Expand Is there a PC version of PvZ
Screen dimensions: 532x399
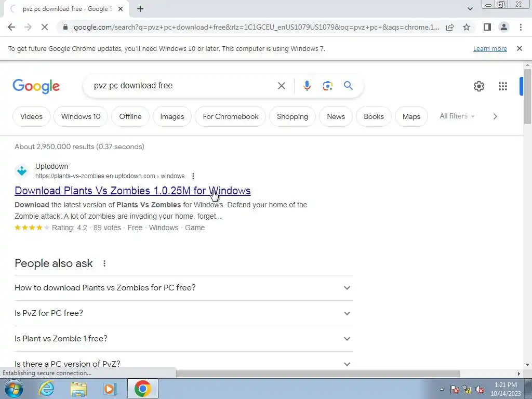pos(183,364)
